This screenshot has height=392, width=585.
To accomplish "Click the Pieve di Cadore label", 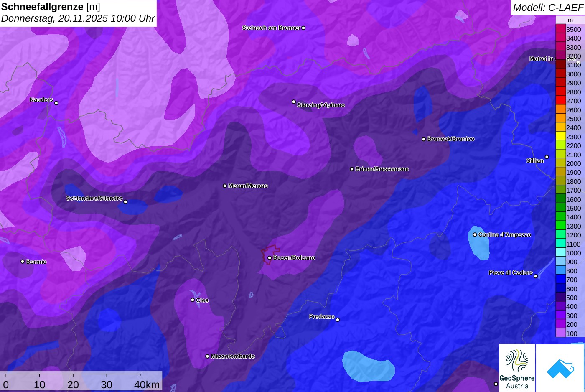I will (x=511, y=272).
